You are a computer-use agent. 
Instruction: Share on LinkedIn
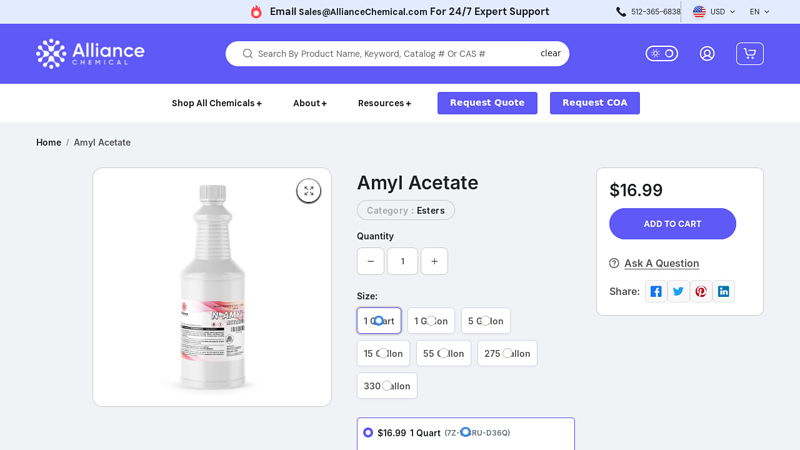pos(723,291)
